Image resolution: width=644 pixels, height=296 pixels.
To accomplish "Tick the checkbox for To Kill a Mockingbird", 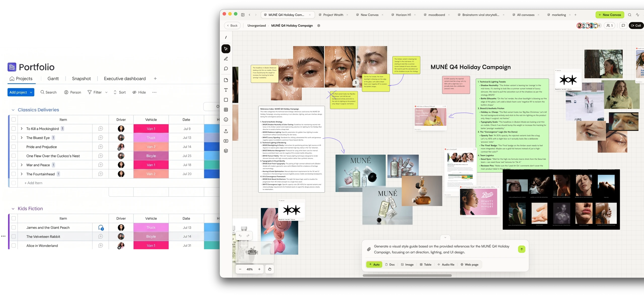I will coord(14,129).
